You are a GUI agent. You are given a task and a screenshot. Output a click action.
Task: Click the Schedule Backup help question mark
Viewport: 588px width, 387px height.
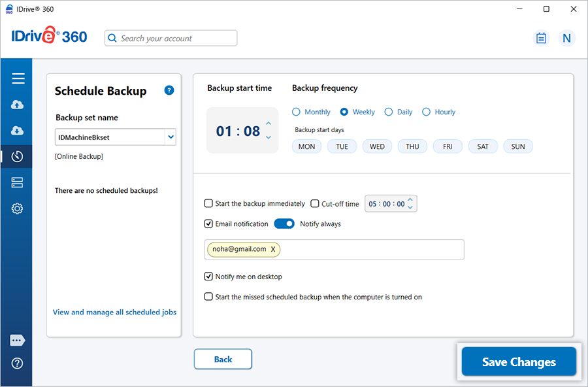[169, 90]
